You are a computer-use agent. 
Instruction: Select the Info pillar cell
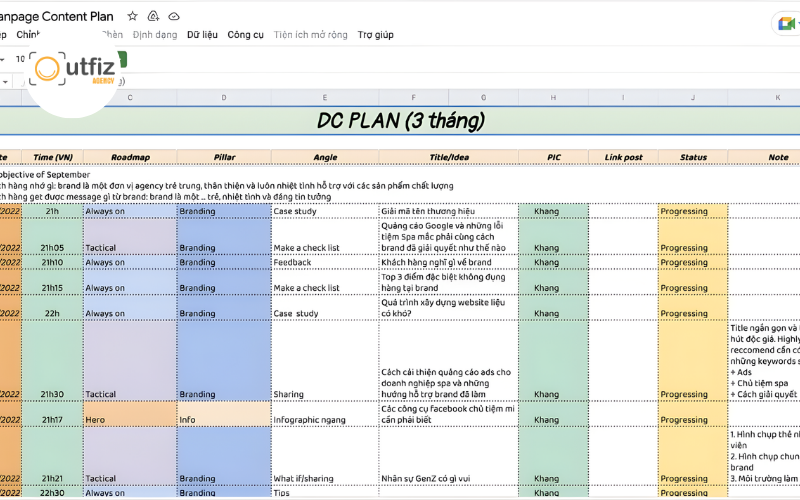pos(224,414)
